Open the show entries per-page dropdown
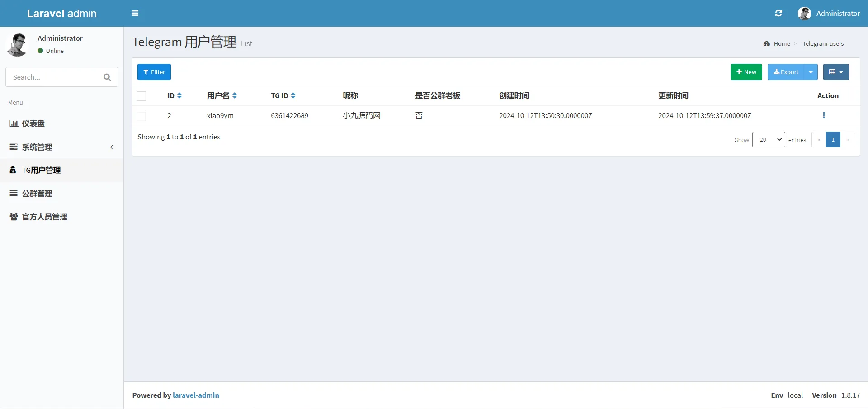The height and width of the screenshot is (409, 868). point(769,140)
